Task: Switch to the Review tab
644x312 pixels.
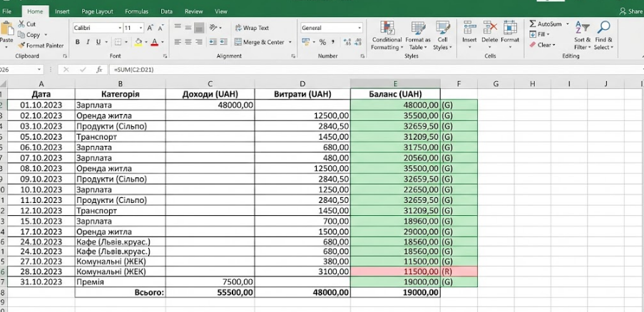Action: pos(194,11)
